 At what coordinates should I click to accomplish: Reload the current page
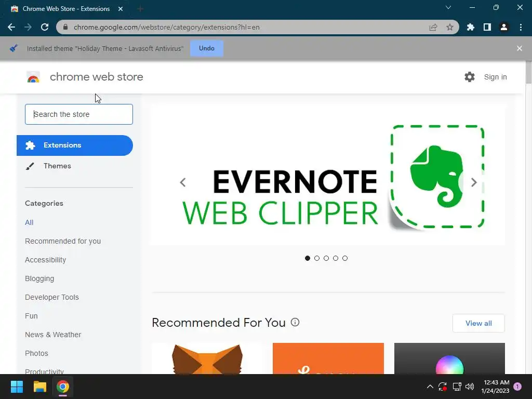[45, 27]
